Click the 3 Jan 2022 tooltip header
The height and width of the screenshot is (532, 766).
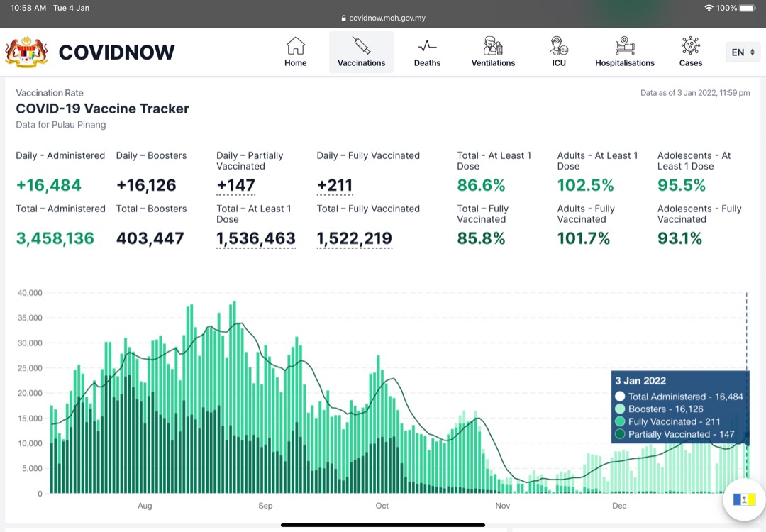pos(640,381)
